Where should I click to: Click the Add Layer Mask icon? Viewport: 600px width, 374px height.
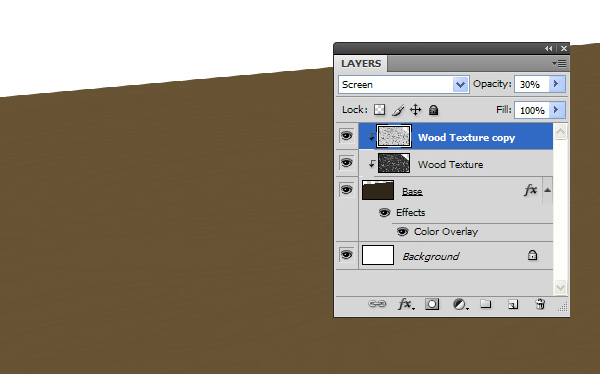pos(432,304)
